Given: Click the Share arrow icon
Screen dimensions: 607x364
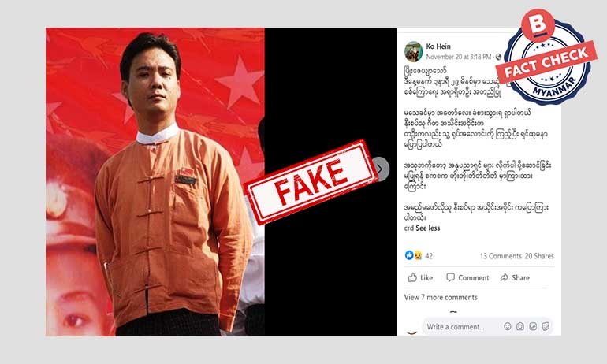Looking at the screenshot, I should [504, 277].
